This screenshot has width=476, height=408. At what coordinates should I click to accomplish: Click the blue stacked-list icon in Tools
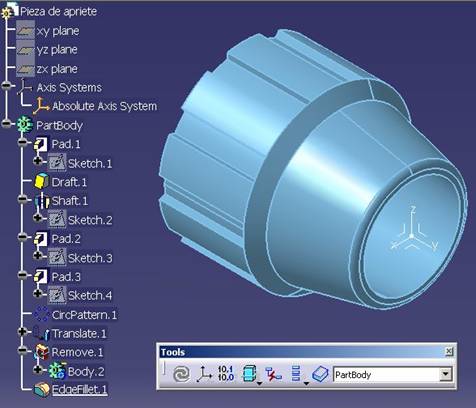(296, 373)
